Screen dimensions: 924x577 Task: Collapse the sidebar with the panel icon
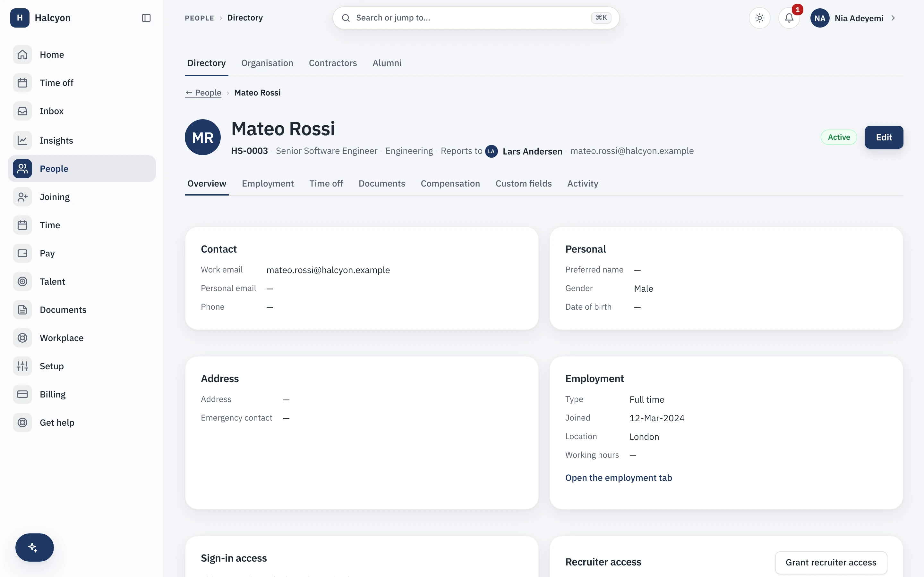(x=146, y=18)
